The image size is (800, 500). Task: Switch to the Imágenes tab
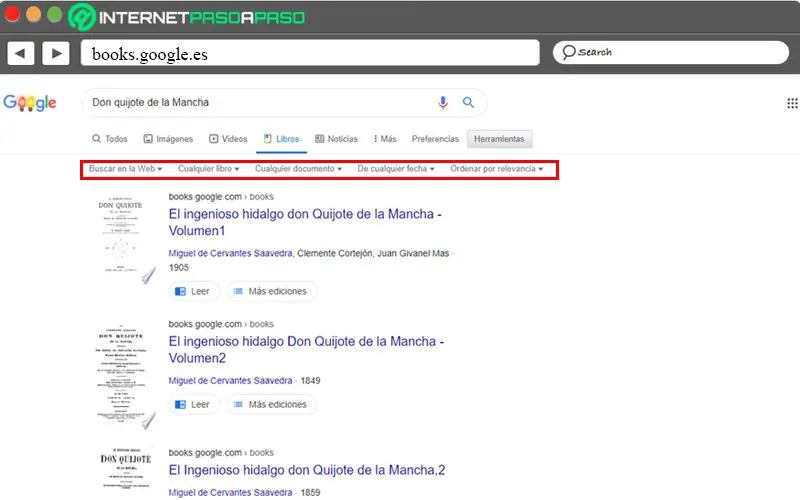[x=168, y=139]
